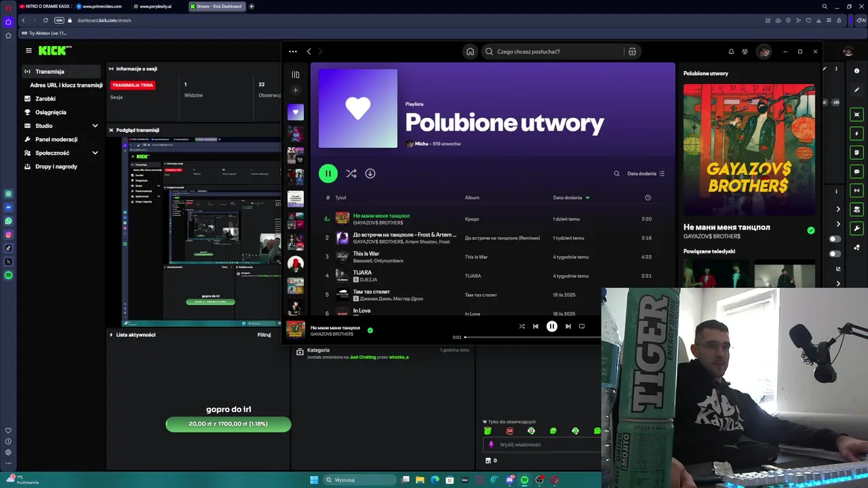Open Zarobki in Kick sidebar
Image resolution: width=868 pixels, height=488 pixels.
(45, 98)
